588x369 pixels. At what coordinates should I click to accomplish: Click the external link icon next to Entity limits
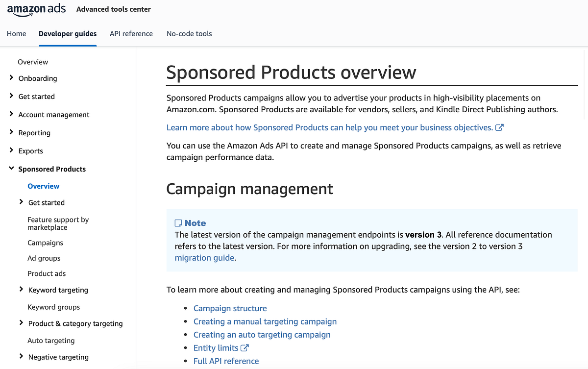(x=245, y=347)
